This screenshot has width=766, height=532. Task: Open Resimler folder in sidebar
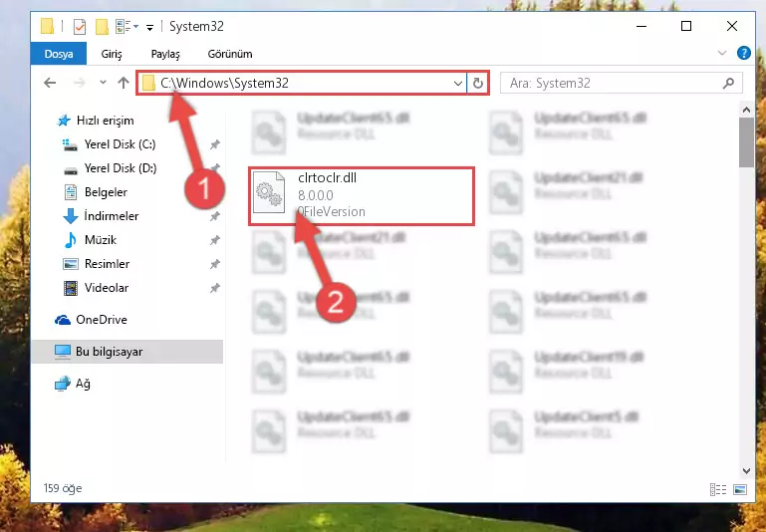107,264
